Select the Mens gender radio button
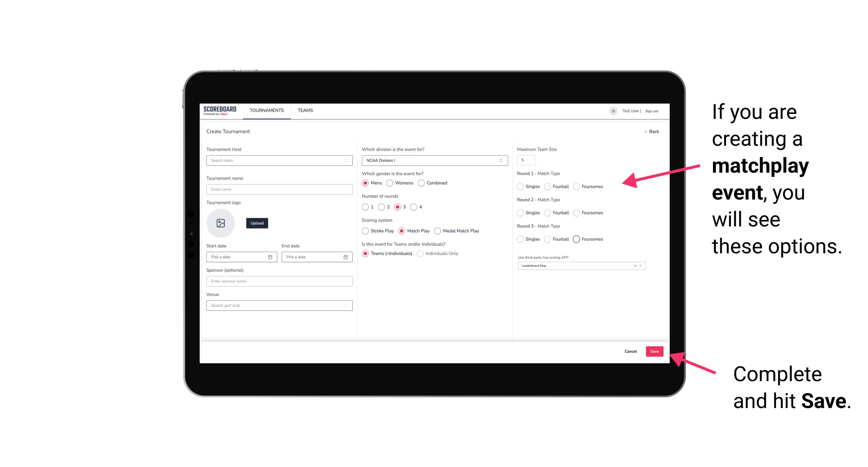This screenshot has width=868, height=467. 366,183
